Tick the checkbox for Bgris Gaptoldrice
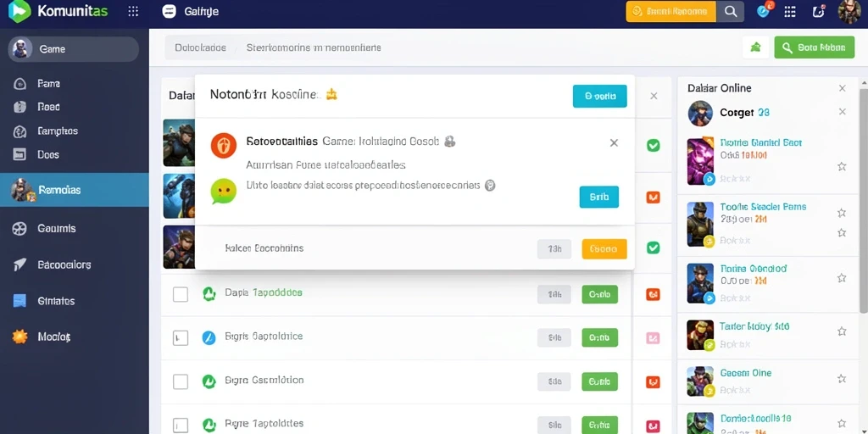868x434 pixels. 181,337
